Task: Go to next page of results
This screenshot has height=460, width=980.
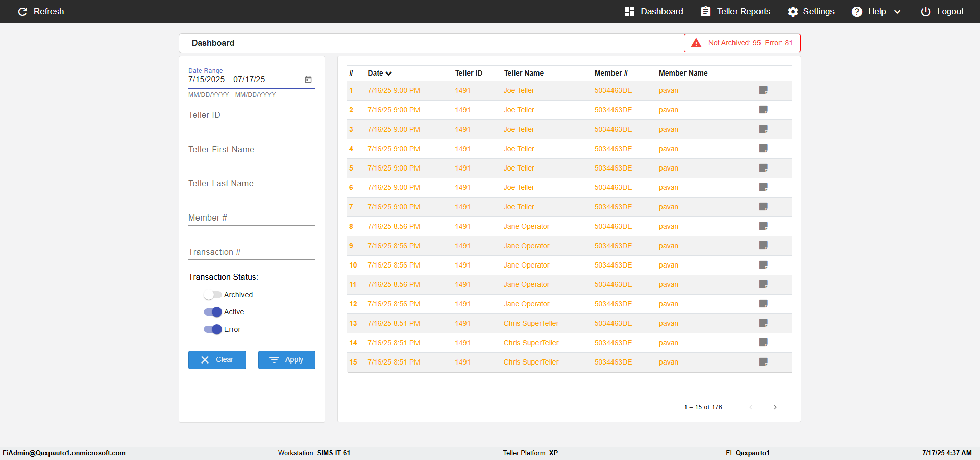Action: [x=775, y=407]
